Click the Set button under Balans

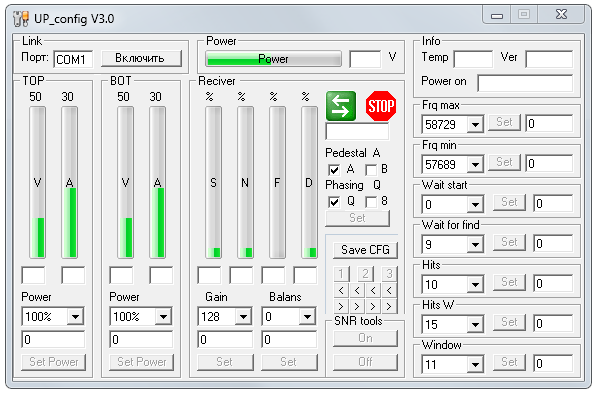[x=289, y=362]
